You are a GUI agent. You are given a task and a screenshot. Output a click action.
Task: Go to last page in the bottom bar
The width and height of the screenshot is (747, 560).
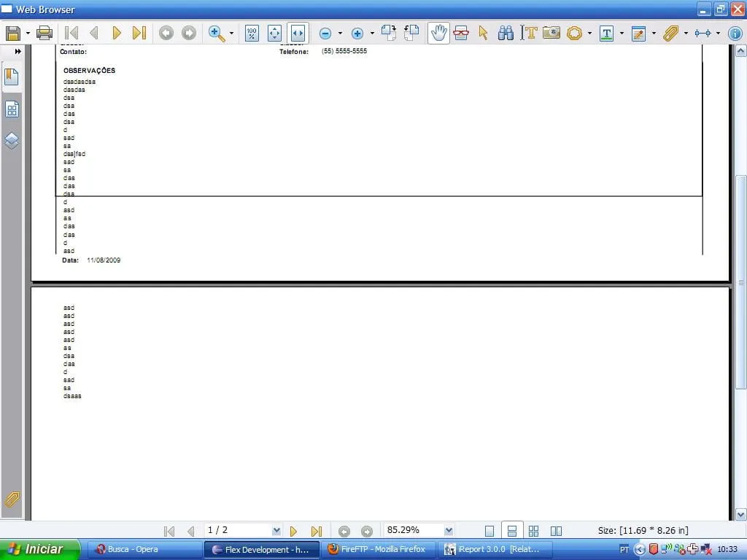317,531
